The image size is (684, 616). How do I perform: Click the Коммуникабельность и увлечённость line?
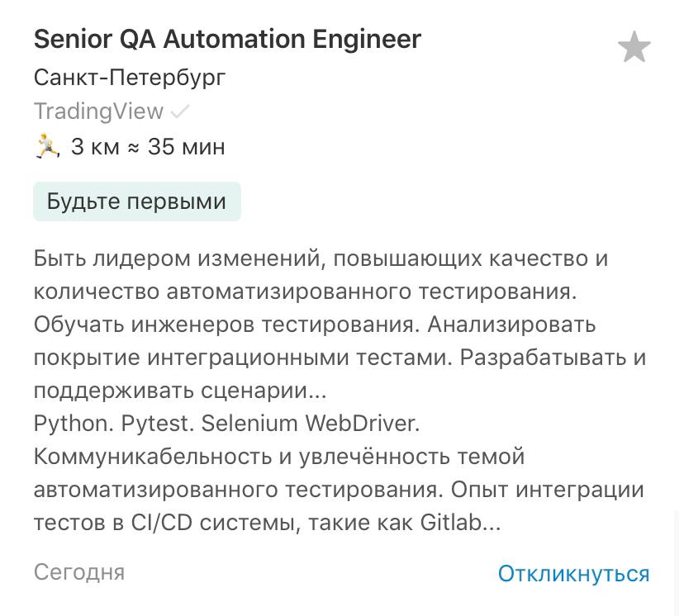coord(279,457)
